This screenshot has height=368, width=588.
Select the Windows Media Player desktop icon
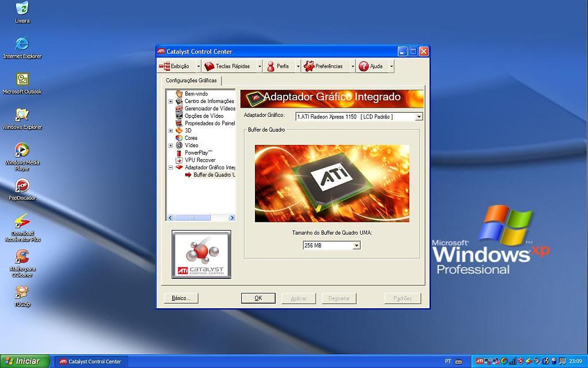[x=22, y=150]
